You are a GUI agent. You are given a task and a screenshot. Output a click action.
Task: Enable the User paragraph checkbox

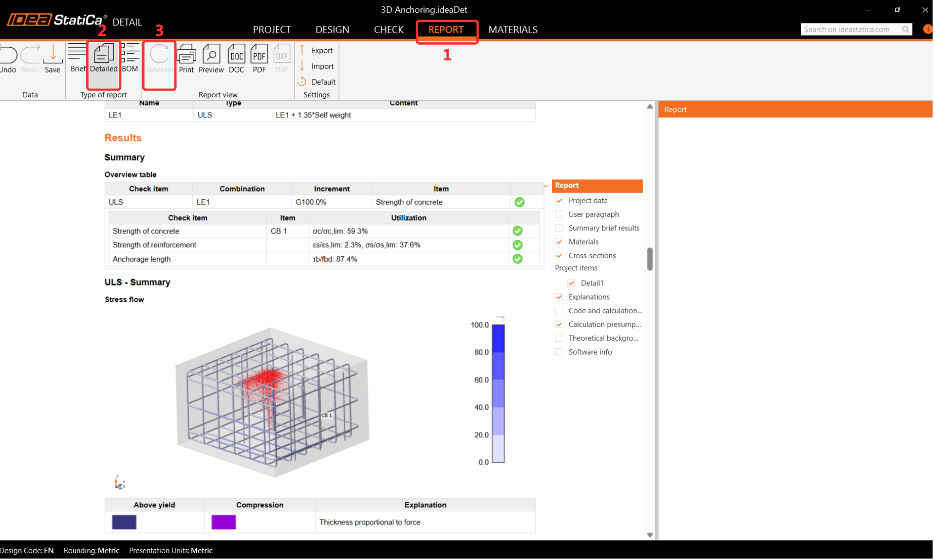point(559,214)
